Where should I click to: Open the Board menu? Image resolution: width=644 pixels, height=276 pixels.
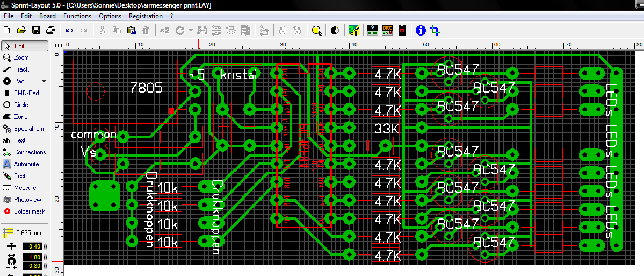47,16
